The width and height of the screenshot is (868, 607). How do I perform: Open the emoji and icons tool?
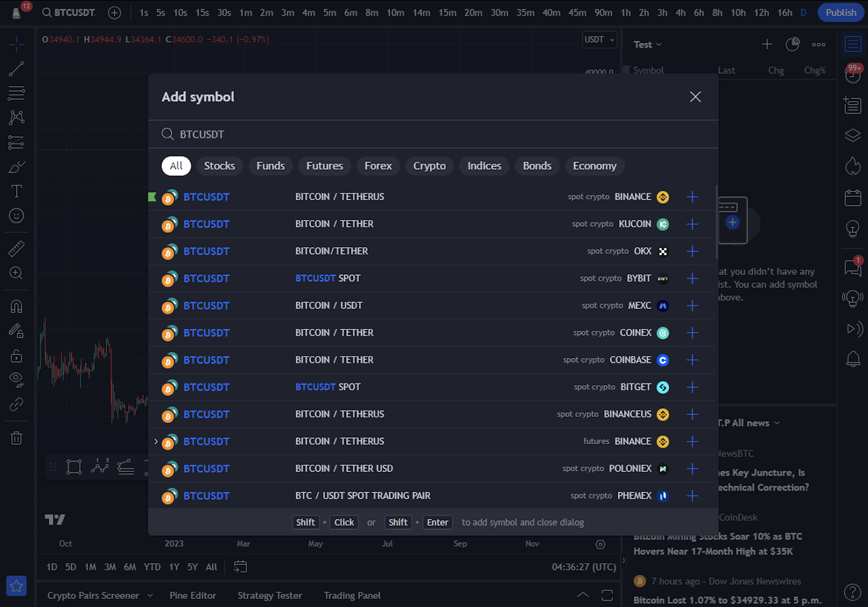pos(17,216)
